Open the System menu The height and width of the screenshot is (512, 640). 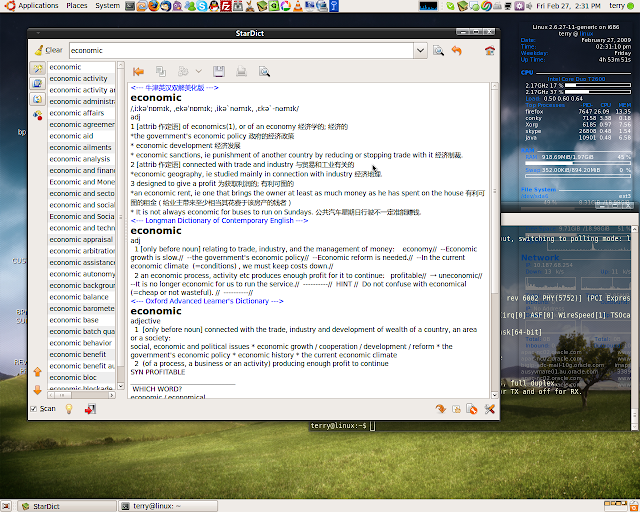click(108, 6)
